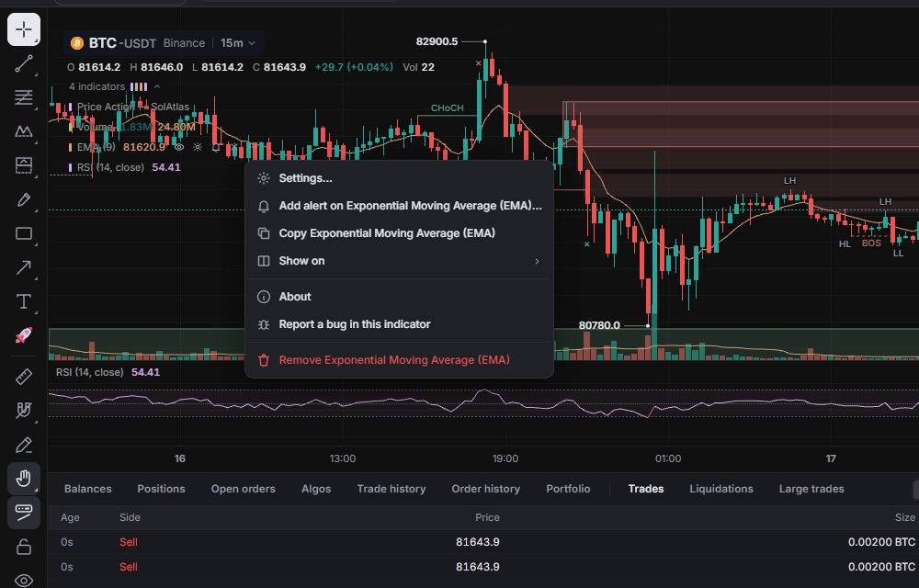This screenshot has width=919, height=588.
Task: Choose Settings... from context menu
Action: (399, 178)
